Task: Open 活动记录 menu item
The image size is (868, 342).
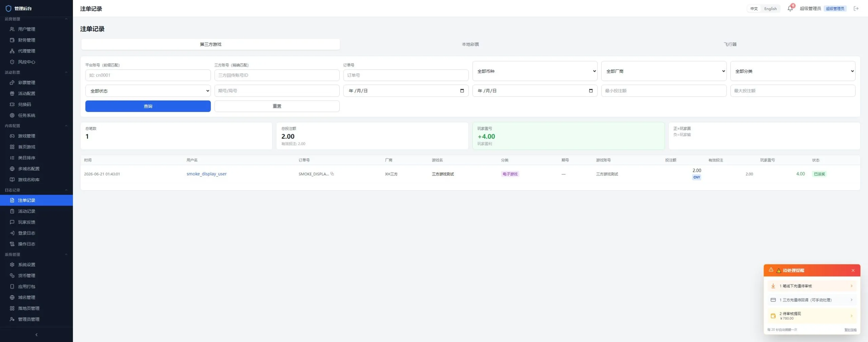Action: tap(36, 211)
